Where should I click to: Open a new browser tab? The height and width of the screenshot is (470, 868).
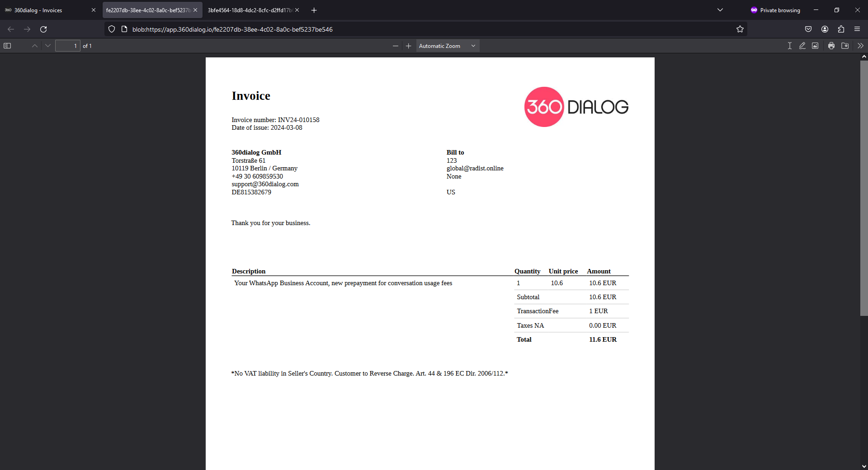[x=314, y=10]
